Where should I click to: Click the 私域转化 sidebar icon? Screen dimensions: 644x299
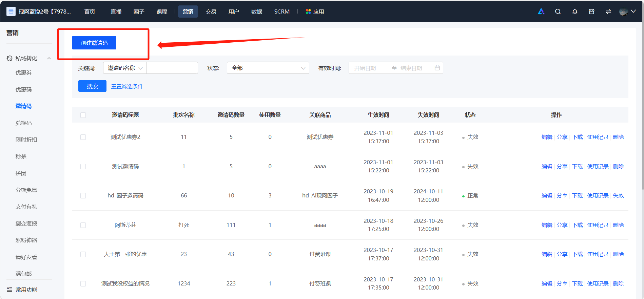pyautogui.click(x=9, y=58)
